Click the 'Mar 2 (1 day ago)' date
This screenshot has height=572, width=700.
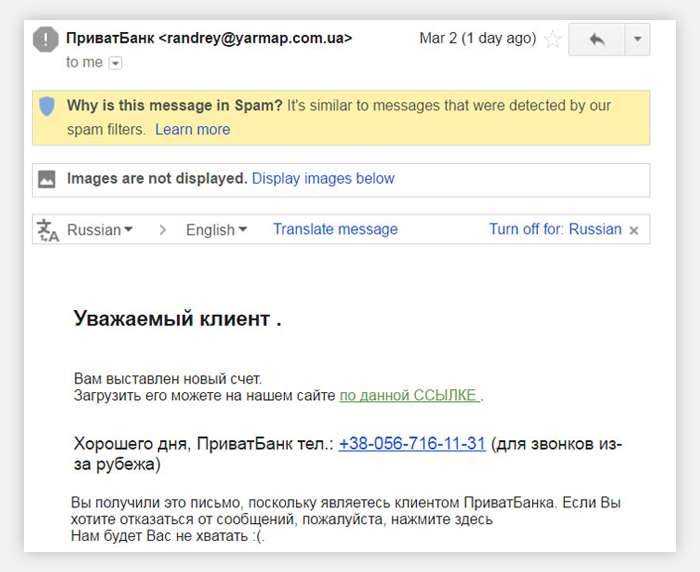point(478,38)
